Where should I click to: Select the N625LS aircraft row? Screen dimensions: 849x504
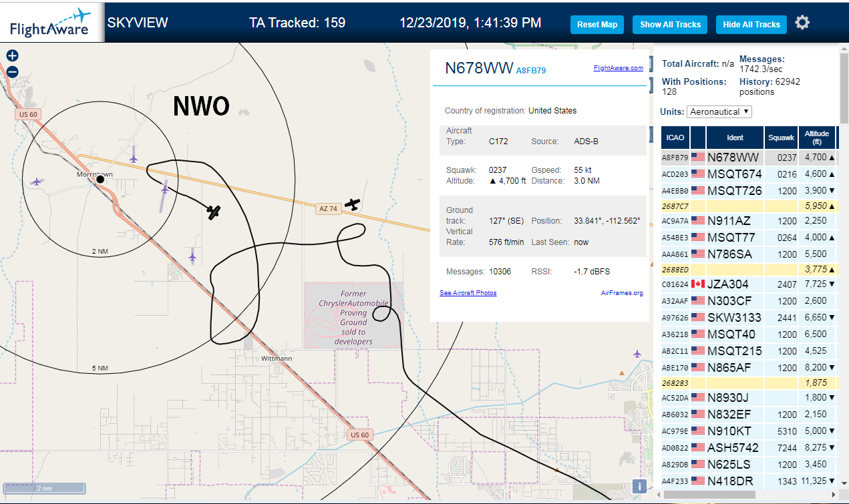pos(748,465)
